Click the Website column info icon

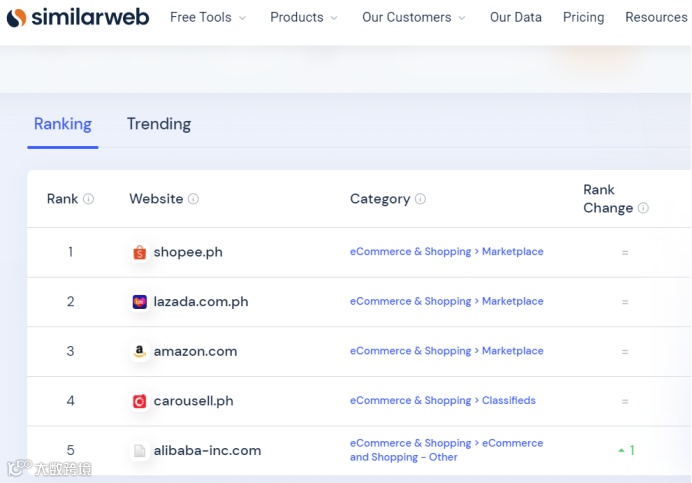(x=193, y=199)
